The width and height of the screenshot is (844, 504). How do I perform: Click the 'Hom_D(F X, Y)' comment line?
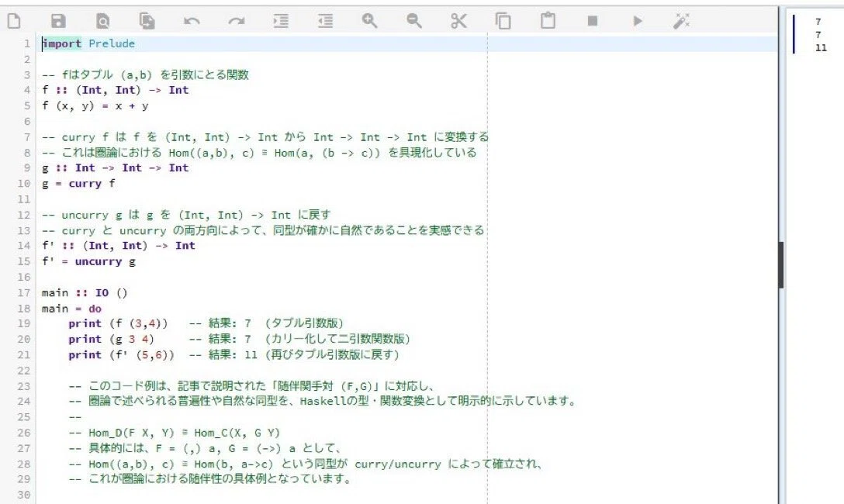(175, 433)
